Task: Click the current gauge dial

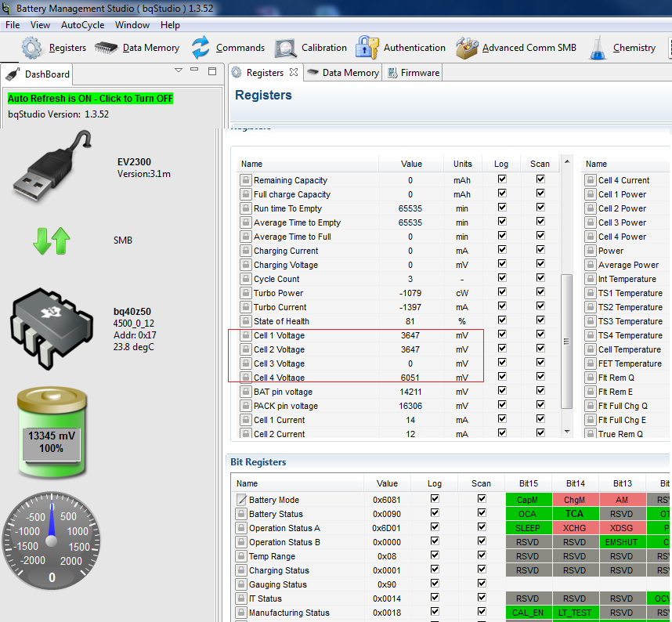Action: (x=52, y=541)
